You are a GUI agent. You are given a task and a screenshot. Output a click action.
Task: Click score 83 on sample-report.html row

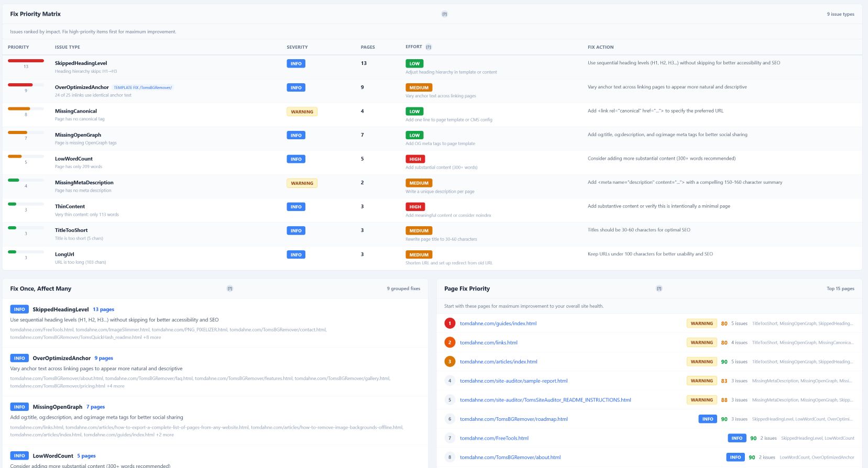click(724, 381)
